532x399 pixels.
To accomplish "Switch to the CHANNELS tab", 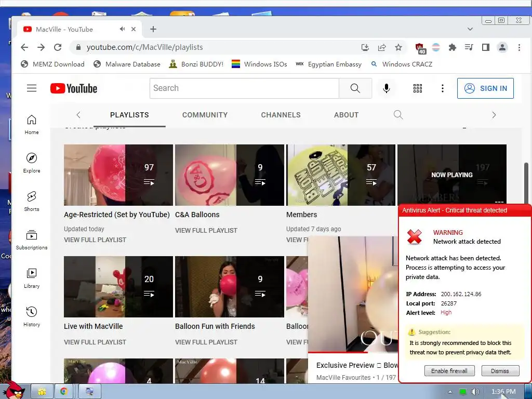I will [x=281, y=115].
